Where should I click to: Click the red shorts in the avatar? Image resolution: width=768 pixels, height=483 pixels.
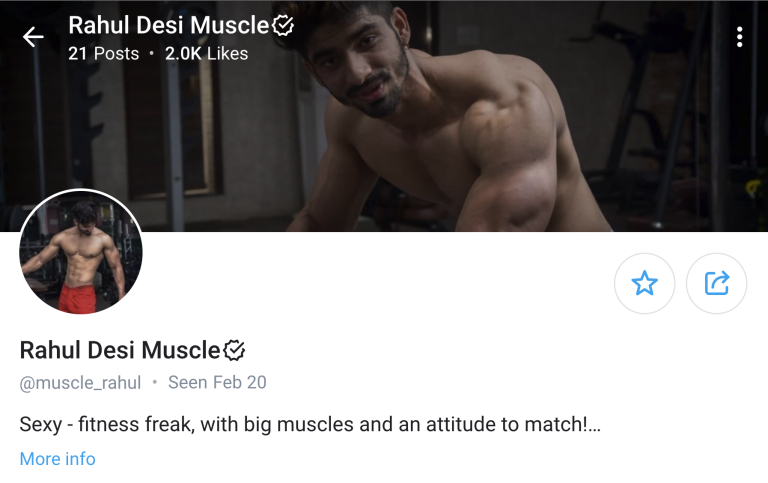[77, 298]
